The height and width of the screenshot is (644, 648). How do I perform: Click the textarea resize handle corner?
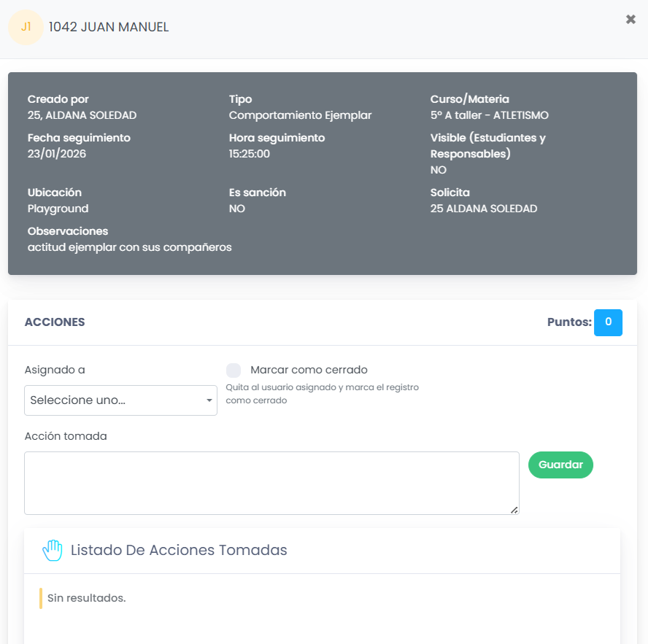[514, 510]
